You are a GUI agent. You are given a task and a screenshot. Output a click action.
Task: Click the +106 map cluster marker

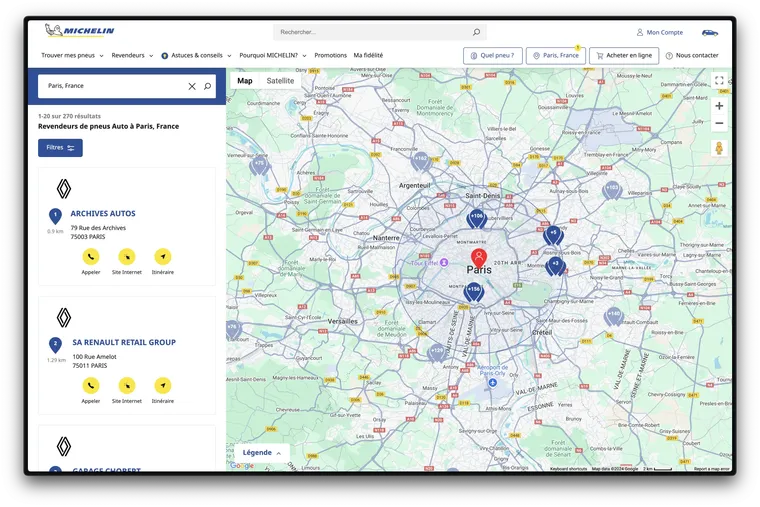(477, 219)
